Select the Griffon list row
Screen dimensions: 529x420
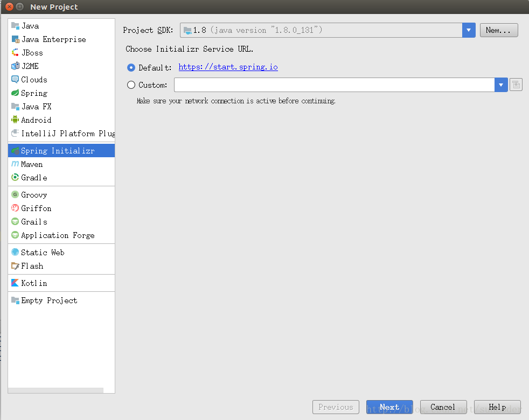pyautogui.click(x=61, y=208)
